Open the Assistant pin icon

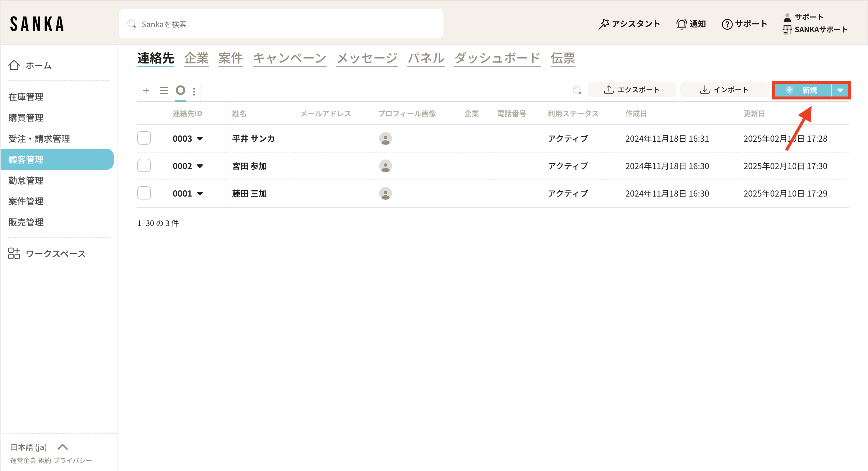click(x=603, y=24)
